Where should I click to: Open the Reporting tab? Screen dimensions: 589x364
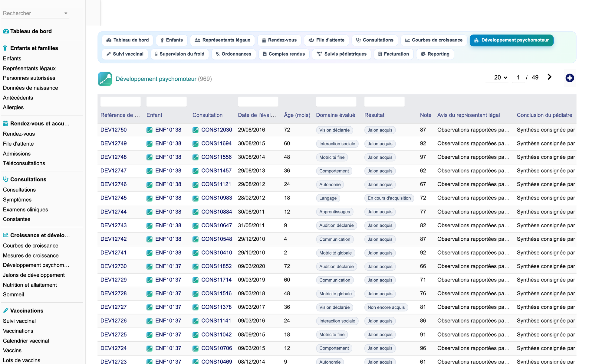click(x=435, y=54)
